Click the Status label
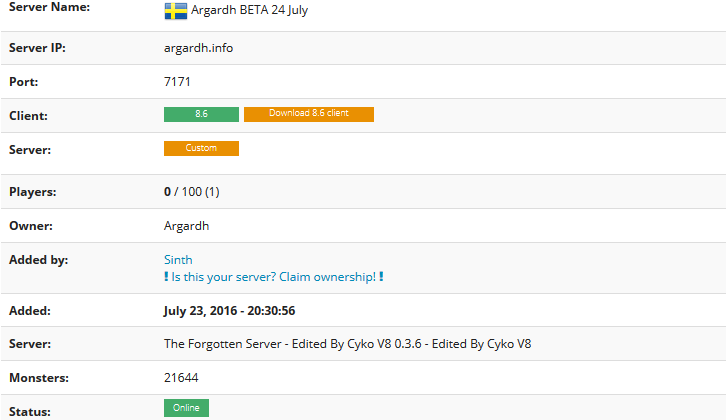726x420 pixels. click(x=30, y=412)
